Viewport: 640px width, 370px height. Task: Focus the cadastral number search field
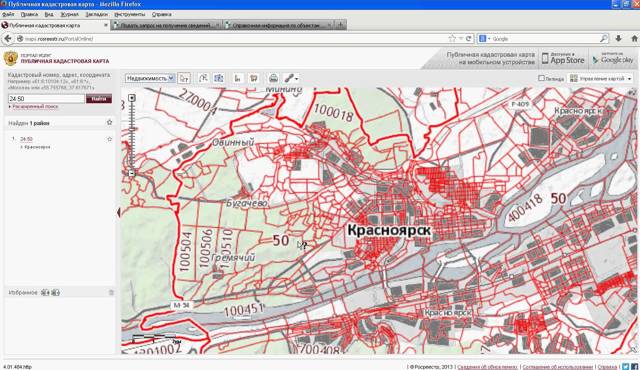pos(46,99)
